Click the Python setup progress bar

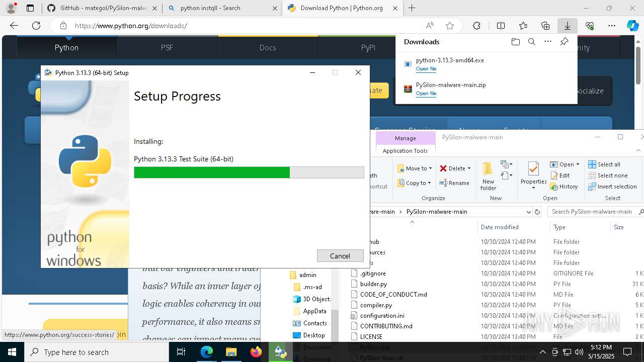(x=249, y=172)
